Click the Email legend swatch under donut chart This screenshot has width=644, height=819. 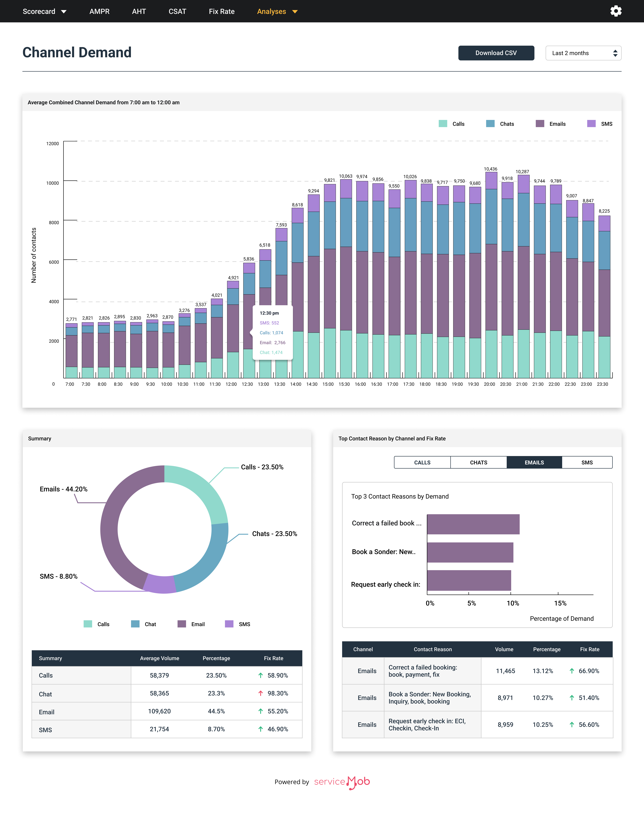tap(182, 624)
